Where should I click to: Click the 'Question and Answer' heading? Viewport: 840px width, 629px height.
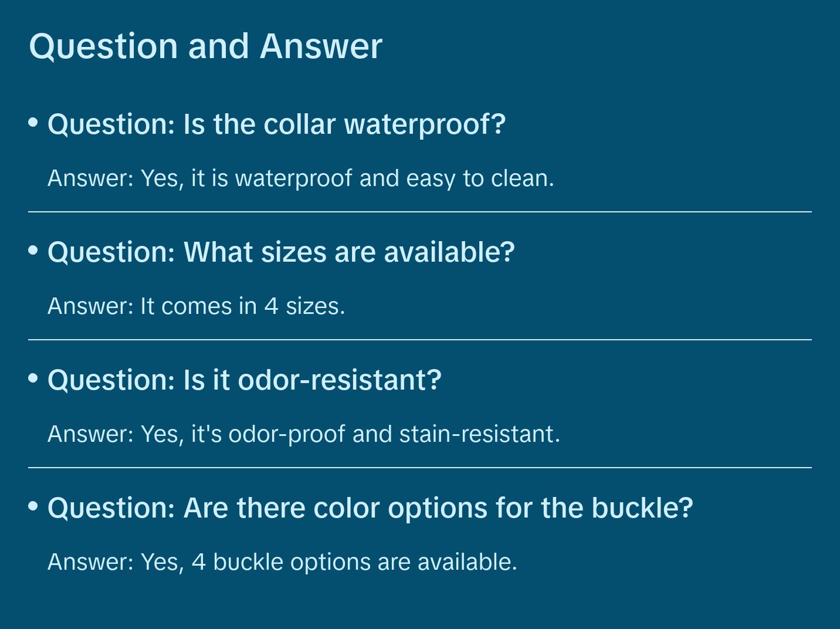pos(205,46)
